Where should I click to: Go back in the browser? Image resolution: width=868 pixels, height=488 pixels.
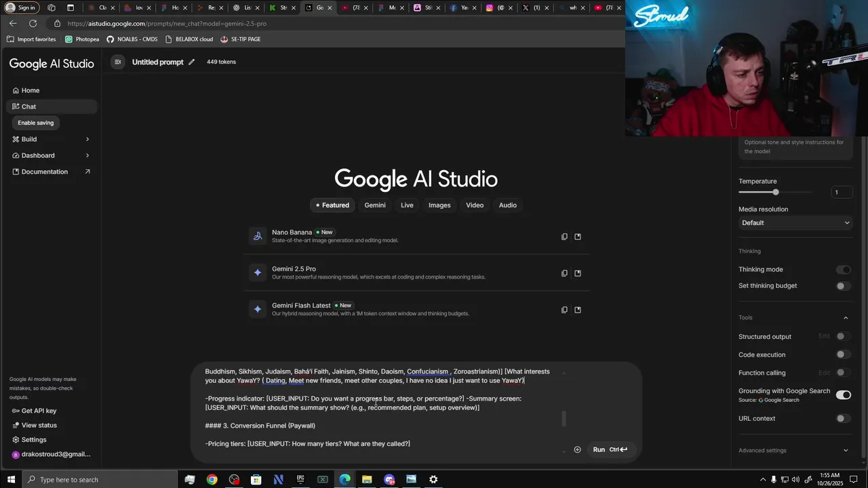pos(13,23)
